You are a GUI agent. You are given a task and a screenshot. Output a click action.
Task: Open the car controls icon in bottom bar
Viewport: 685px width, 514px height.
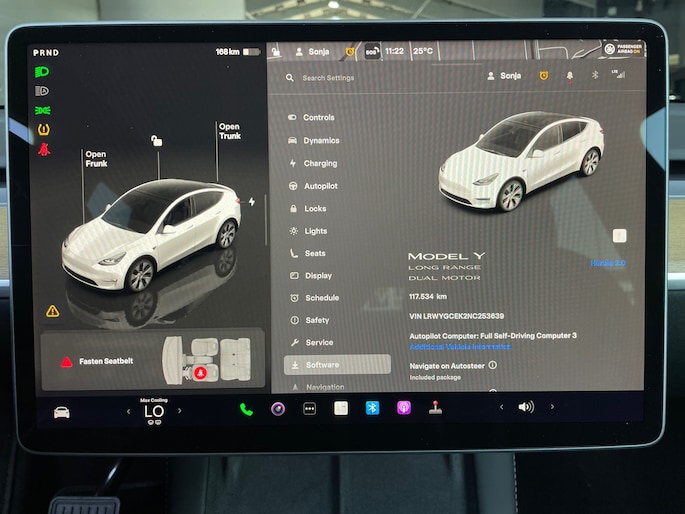point(62,412)
